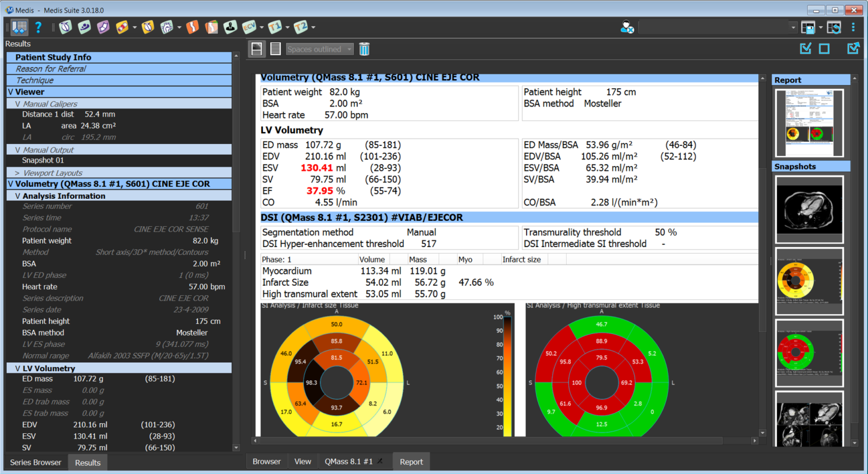Screen dimensions: 868x474
Task: Open the T1 mapping app icon
Action: pos(275,27)
